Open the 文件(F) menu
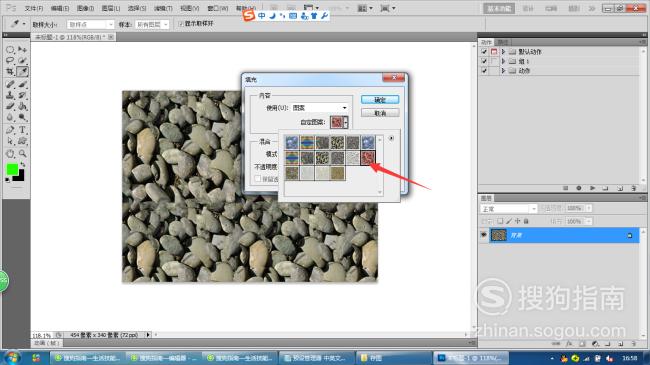Screen dimensions: 650x365 click(34, 8)
